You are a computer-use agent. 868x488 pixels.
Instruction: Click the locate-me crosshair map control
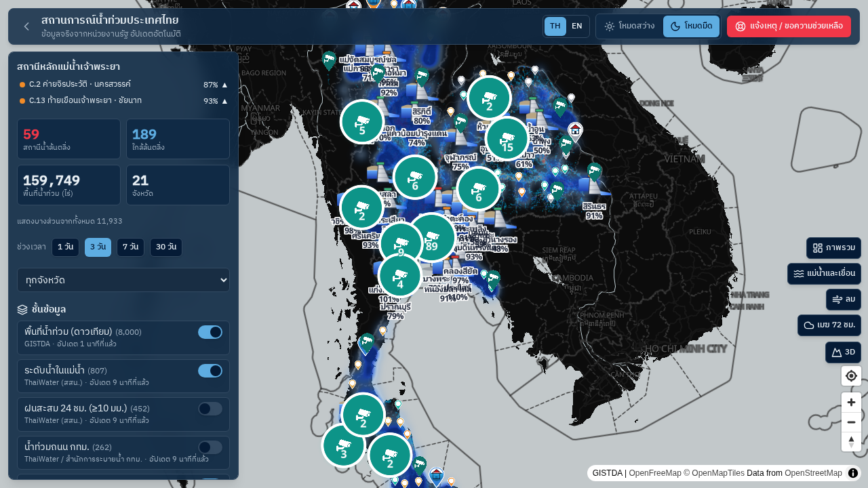tap(852, 376)
